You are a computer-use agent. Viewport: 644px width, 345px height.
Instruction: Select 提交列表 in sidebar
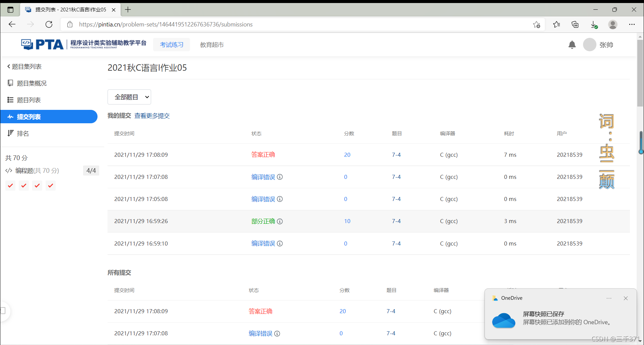coord(49,117)
